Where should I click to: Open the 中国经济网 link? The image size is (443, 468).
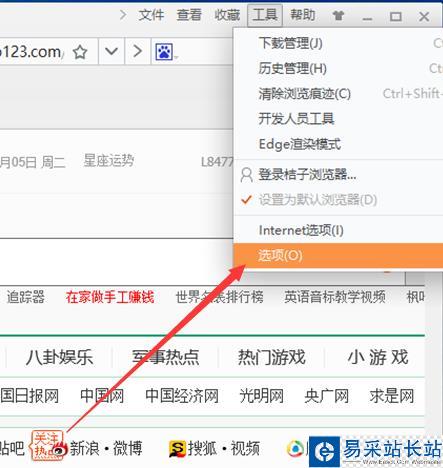pos(182,396)
